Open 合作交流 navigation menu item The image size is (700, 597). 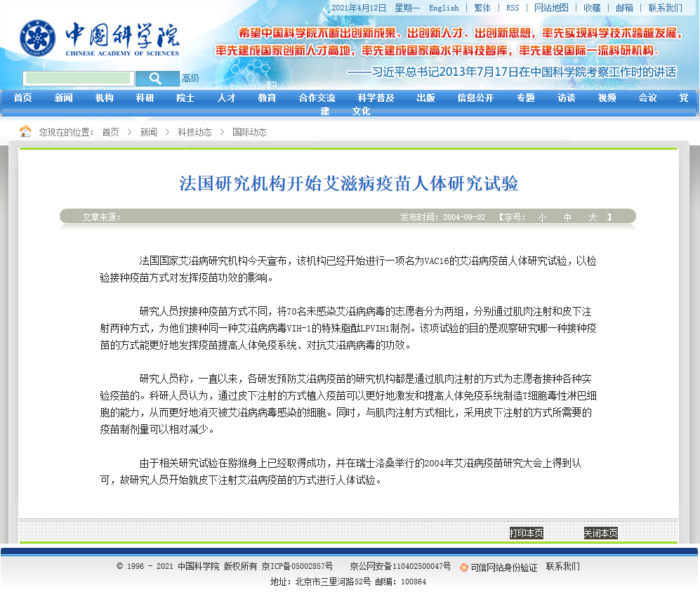(317, 98)
